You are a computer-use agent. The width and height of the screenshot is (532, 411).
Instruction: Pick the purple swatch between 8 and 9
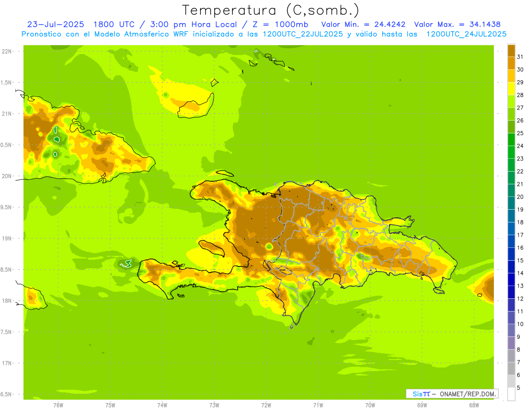click(511, 343)
